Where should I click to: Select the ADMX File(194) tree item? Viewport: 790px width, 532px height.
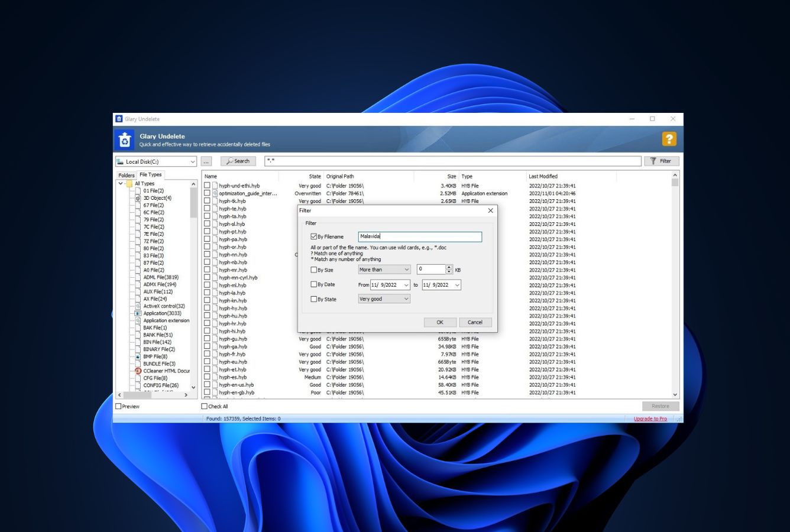tap(160, 284)
